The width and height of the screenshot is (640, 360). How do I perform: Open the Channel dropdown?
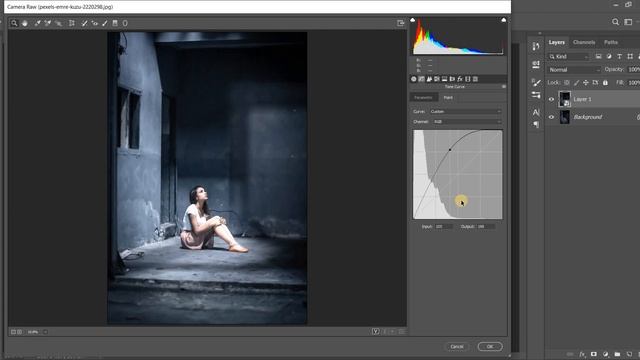[x=467, y=122]
